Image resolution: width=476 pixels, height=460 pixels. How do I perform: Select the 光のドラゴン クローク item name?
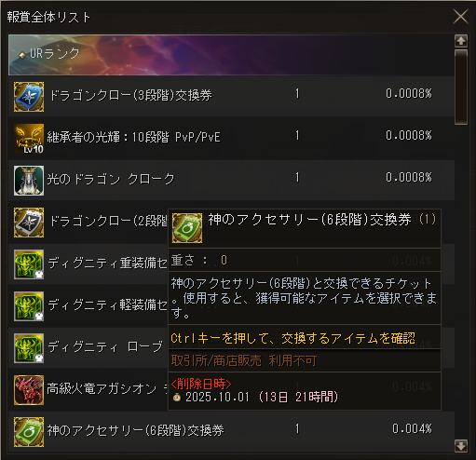click(111, 179)
